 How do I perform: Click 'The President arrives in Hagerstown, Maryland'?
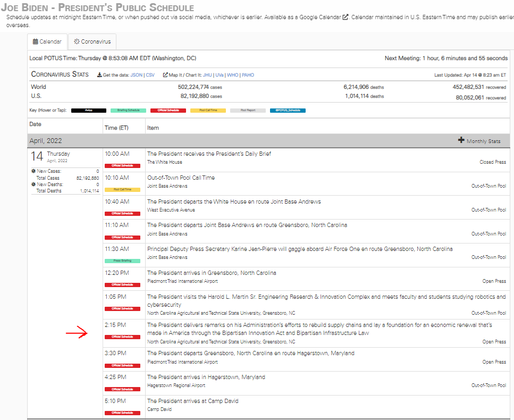tap(206, 377)
